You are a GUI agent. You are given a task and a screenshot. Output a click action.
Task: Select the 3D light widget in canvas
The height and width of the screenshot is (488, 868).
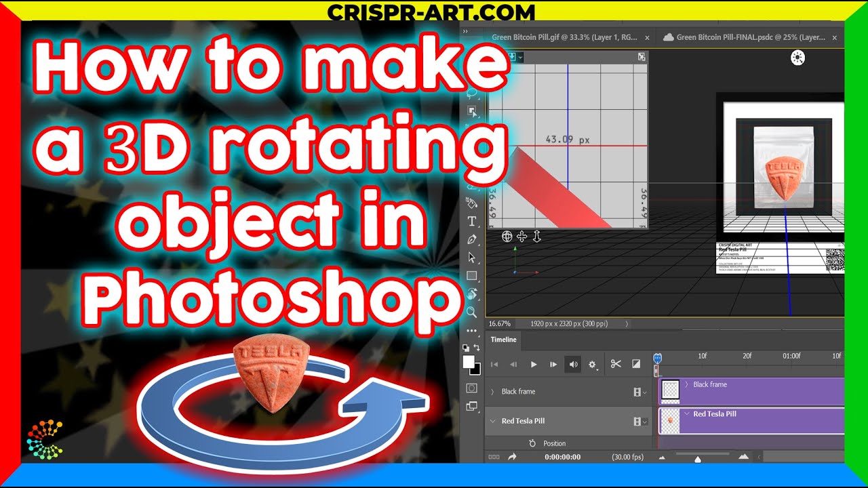(x=798, y=58)
